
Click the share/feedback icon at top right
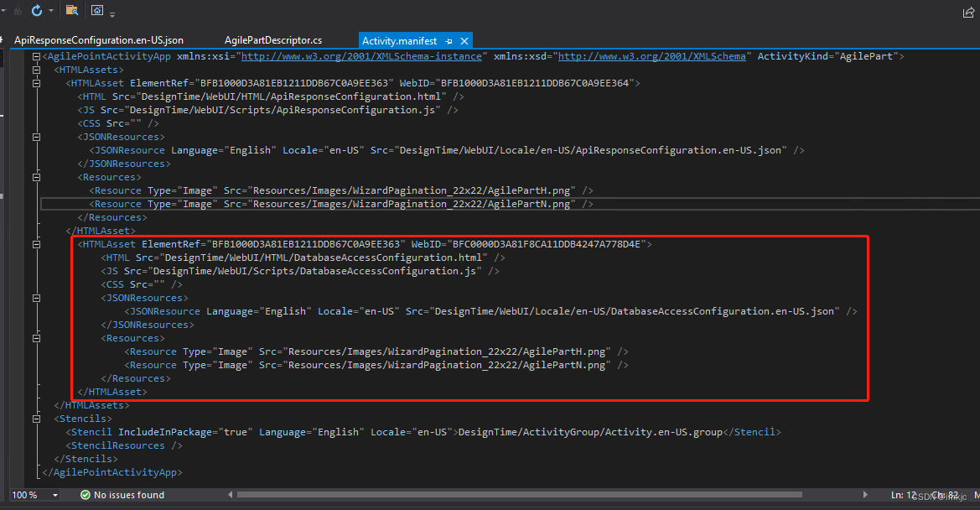pyautogui.click(x=968, y=11)
